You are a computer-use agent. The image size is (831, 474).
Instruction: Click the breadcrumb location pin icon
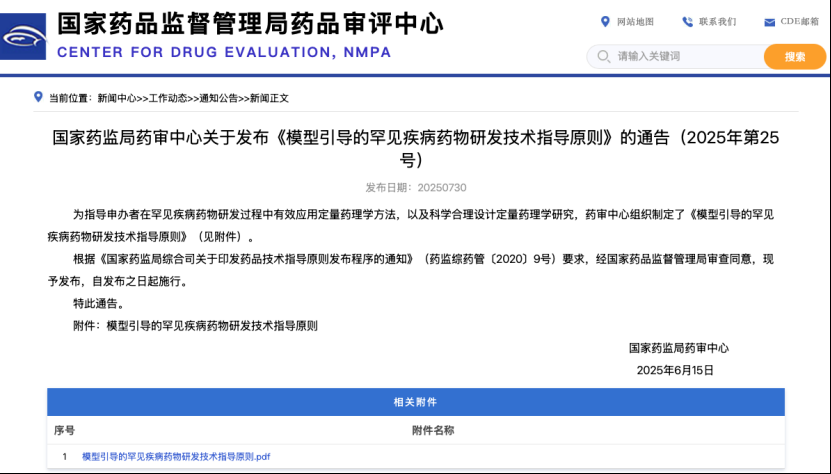point(39,98)
